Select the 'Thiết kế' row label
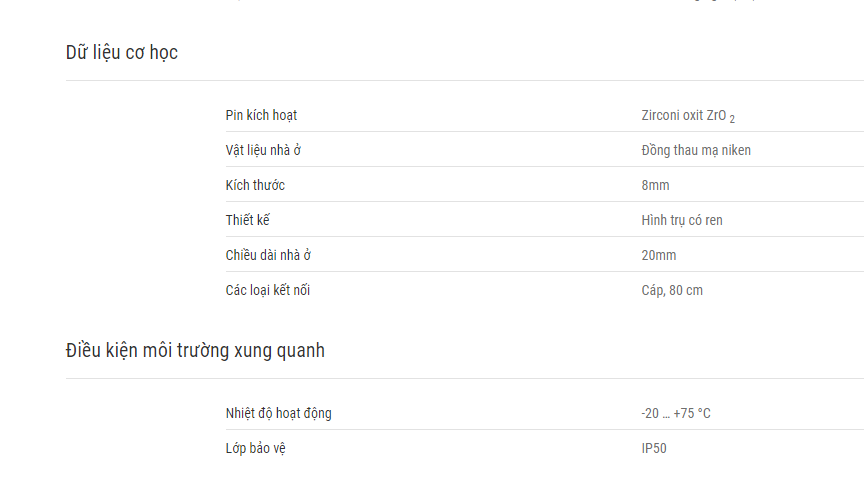Screen dimensions: 864x485 (x=247, y=220)
